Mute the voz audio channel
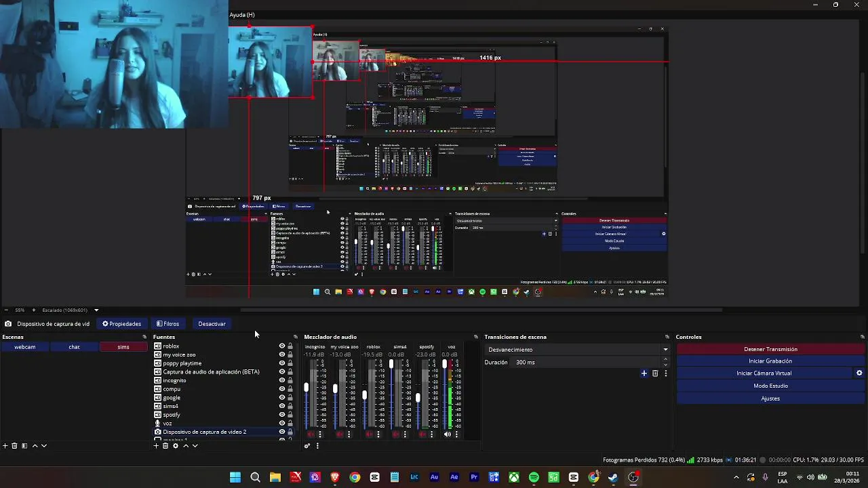 [x=447, y=434]
